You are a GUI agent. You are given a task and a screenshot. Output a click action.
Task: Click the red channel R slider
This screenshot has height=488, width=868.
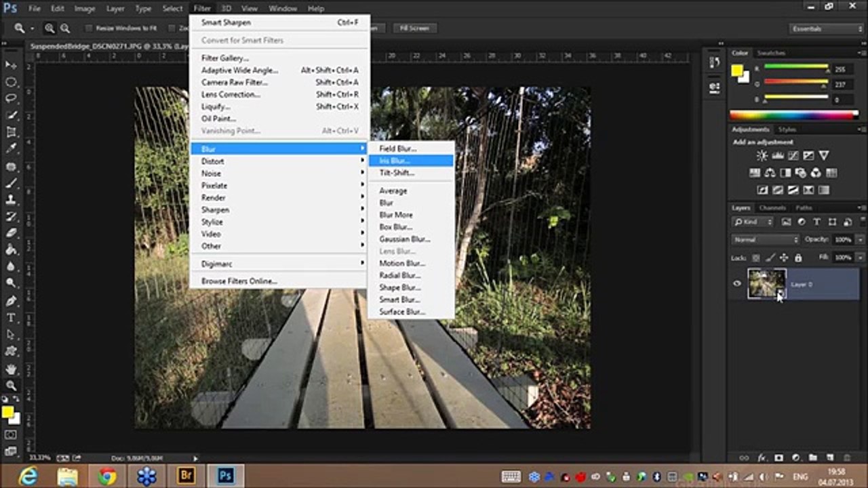coord(795,67)
